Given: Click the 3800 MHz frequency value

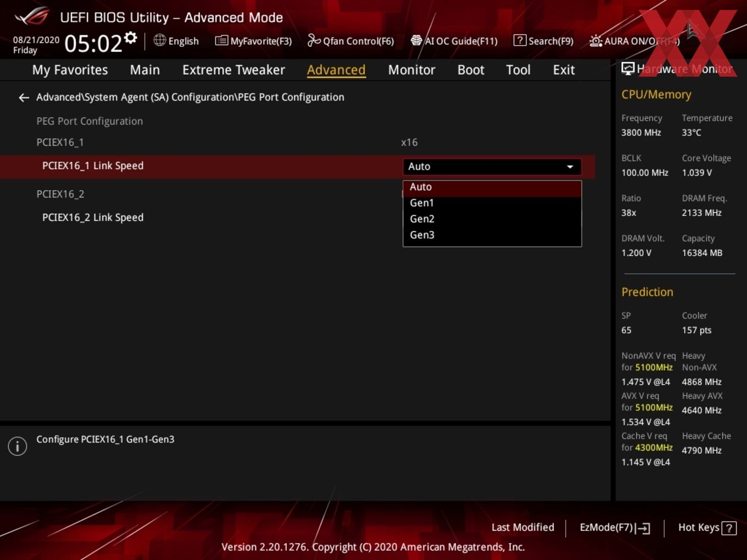Looking at the screenshot, I should point(641,133).
